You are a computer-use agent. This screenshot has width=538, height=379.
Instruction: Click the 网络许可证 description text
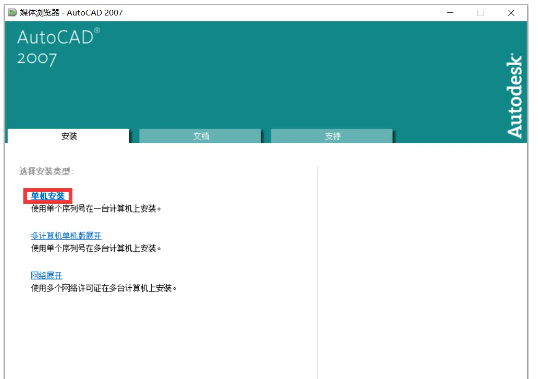click(x=104, y=288)
